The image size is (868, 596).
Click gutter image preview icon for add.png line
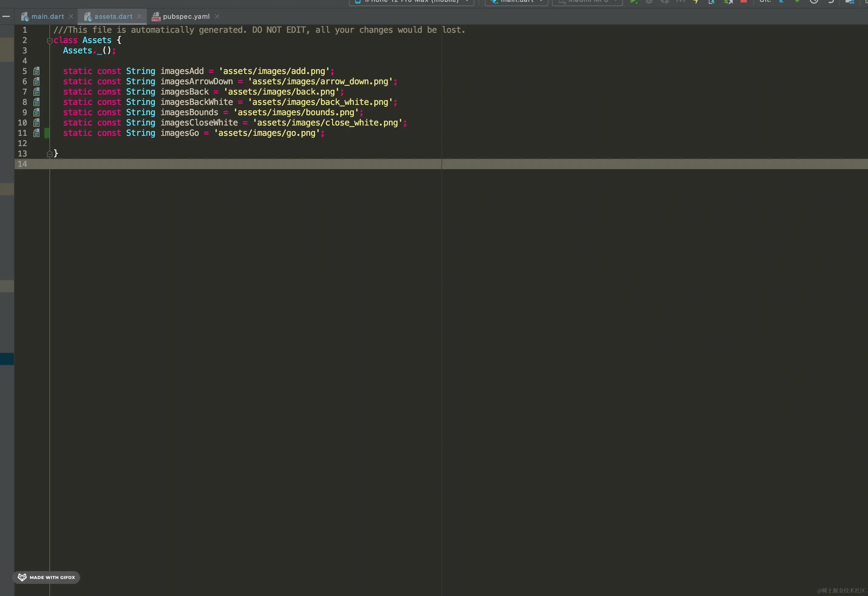[36, 71]
